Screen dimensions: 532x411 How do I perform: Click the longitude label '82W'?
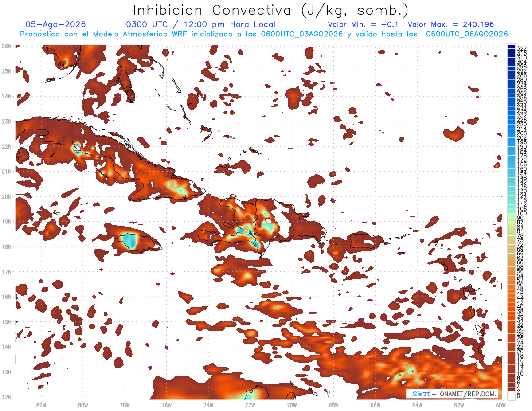coord(41,405)
